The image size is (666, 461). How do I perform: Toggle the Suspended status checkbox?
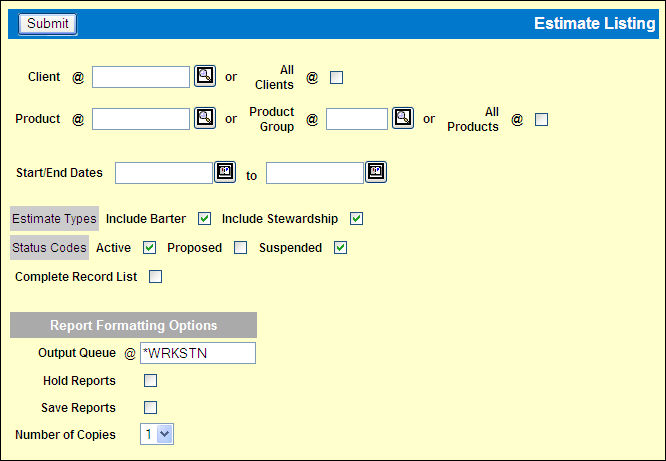pos(340,248)
